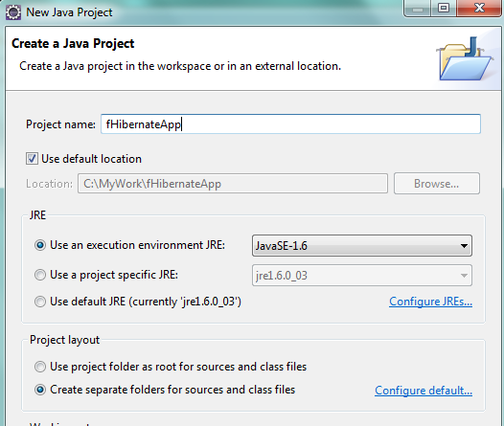The width and height of the screenshot is (504, 426).
Task: Minimize the New Java Project window
Action: [x=417, y=9]
